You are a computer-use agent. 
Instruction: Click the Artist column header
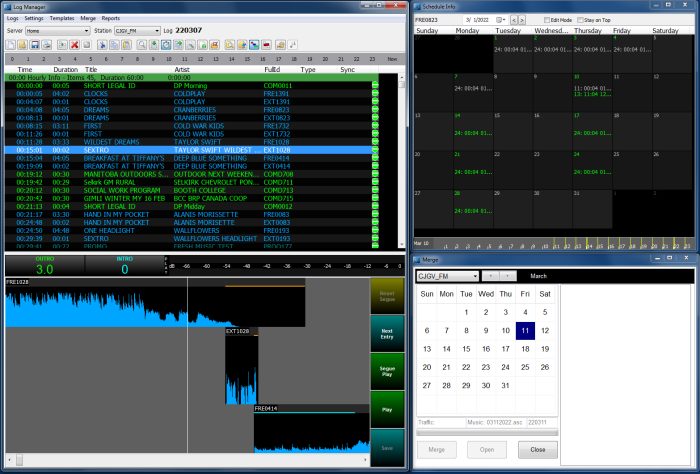(x=182, y=70)
